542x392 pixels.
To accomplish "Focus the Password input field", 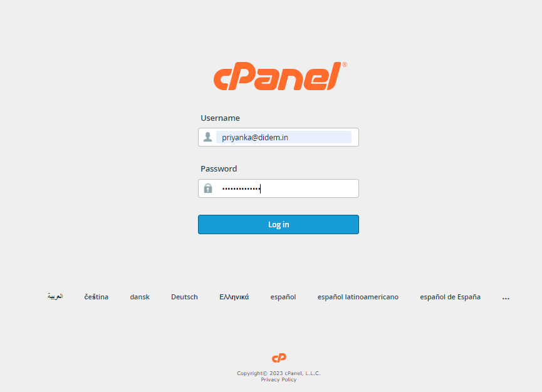I will point(278,188).
